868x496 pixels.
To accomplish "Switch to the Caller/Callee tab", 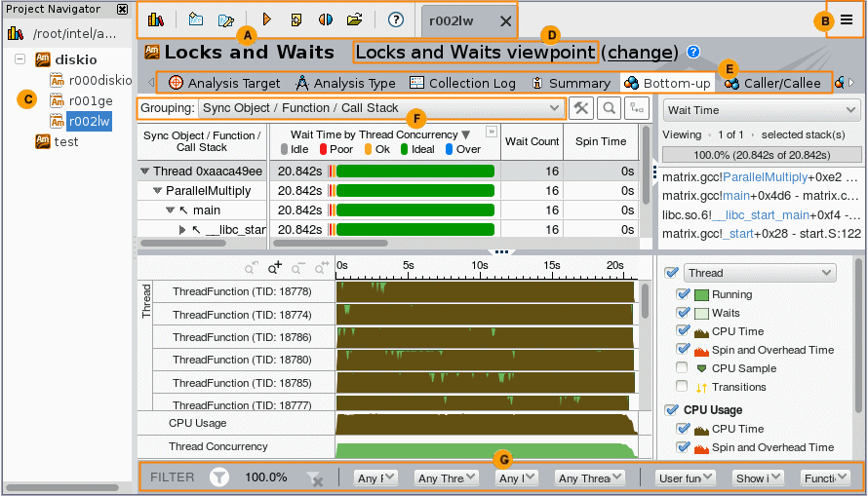I will point(772,83).
